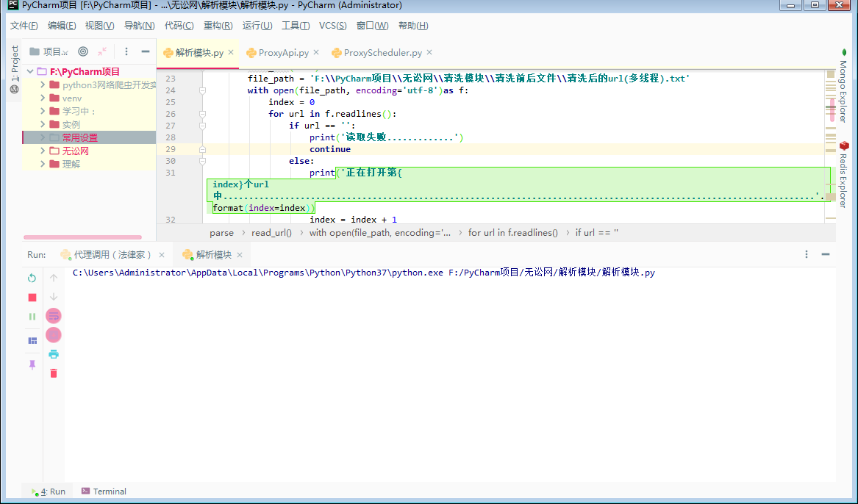Go down the stack trace in the Run console
858x504 pixels.
[54, 297]
